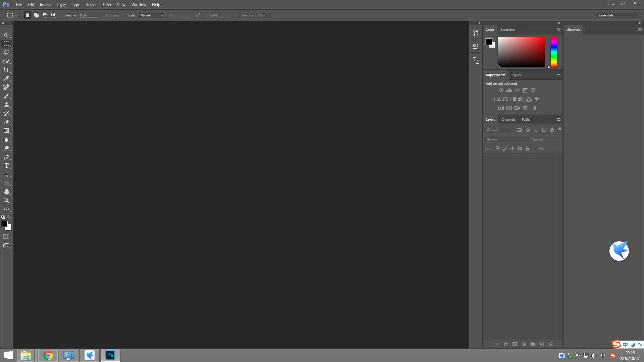
Task: Reset default foreground and background colors
Action: click(x=3, y=217)
